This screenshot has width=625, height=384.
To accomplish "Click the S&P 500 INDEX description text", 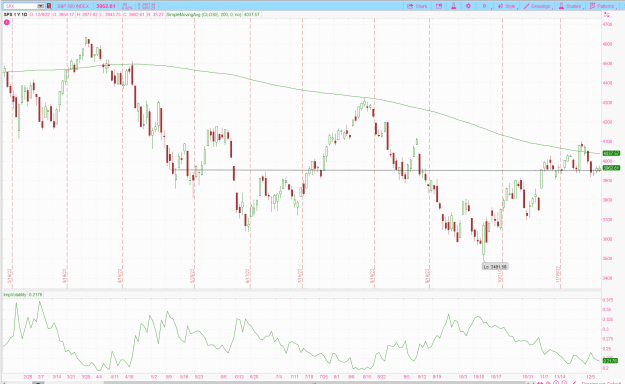I will 73,6.
